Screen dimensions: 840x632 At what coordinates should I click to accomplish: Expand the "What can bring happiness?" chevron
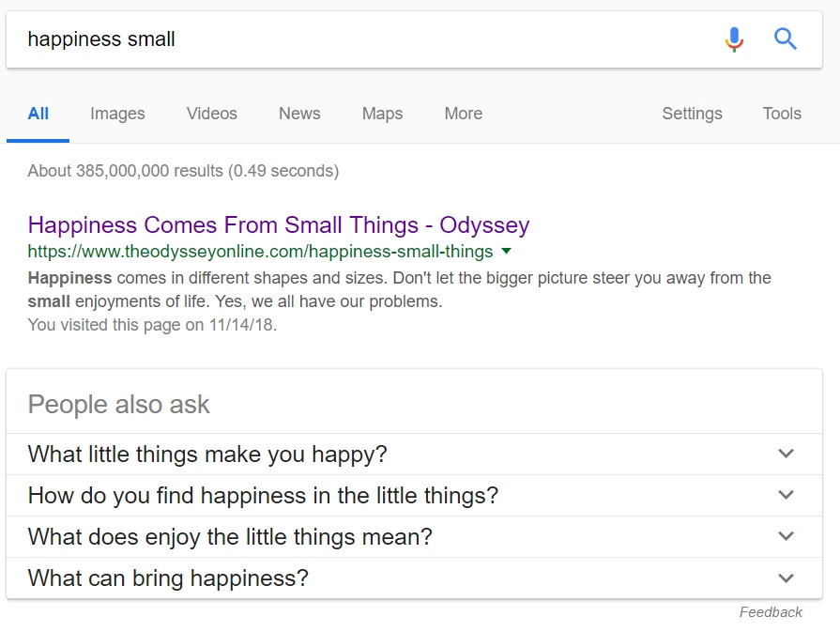(787, 578)
